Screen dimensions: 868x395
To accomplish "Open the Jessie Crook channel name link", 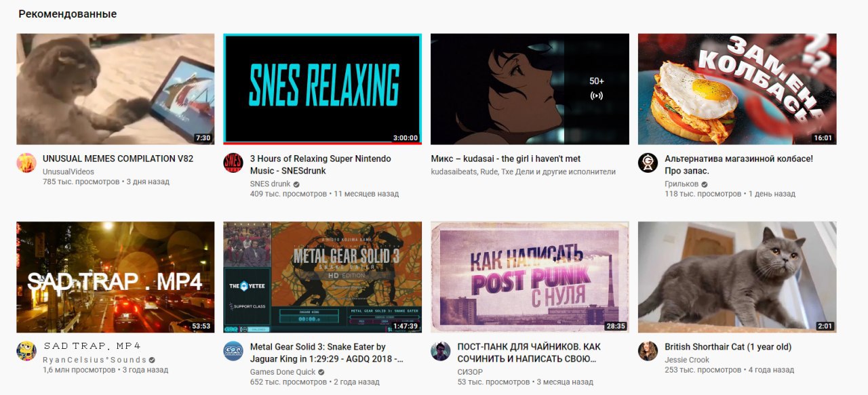I will click(x=687, y=360).
